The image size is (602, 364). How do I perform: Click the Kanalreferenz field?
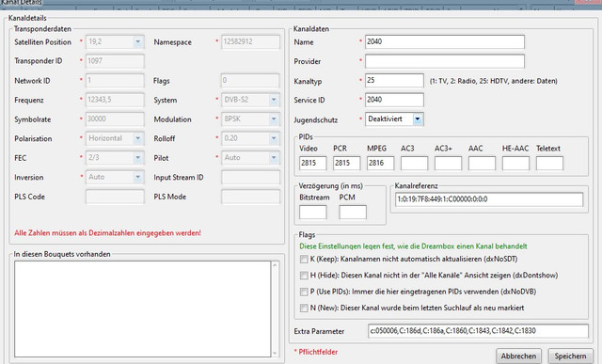coord(489,199)
